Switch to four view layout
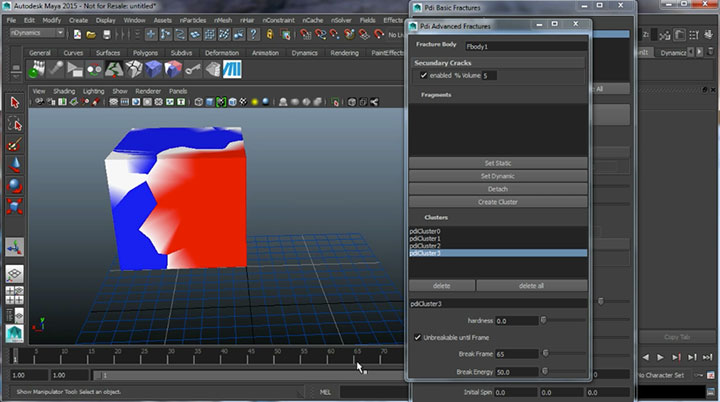 click(15, 295)
